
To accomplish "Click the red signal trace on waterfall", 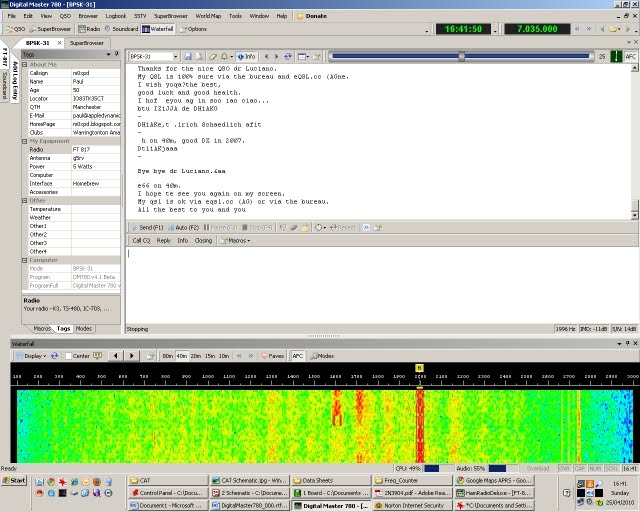I will point(420,426).
